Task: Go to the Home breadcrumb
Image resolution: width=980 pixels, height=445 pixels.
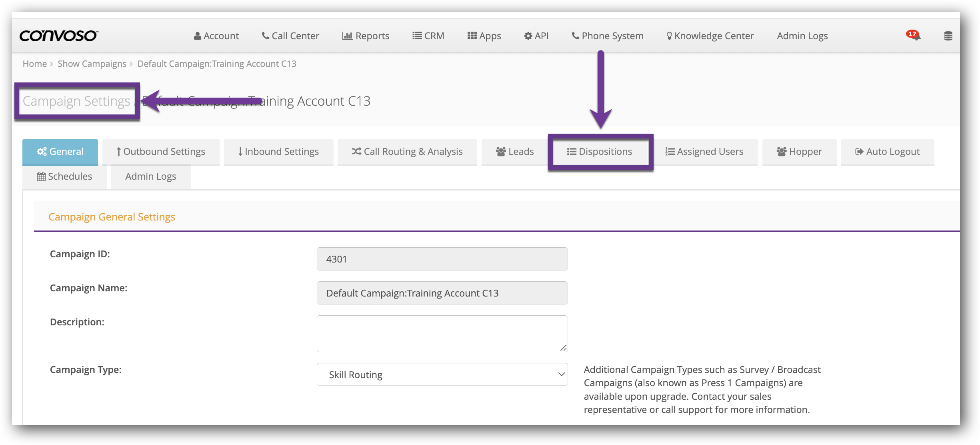Action: [x=34, y=64]
